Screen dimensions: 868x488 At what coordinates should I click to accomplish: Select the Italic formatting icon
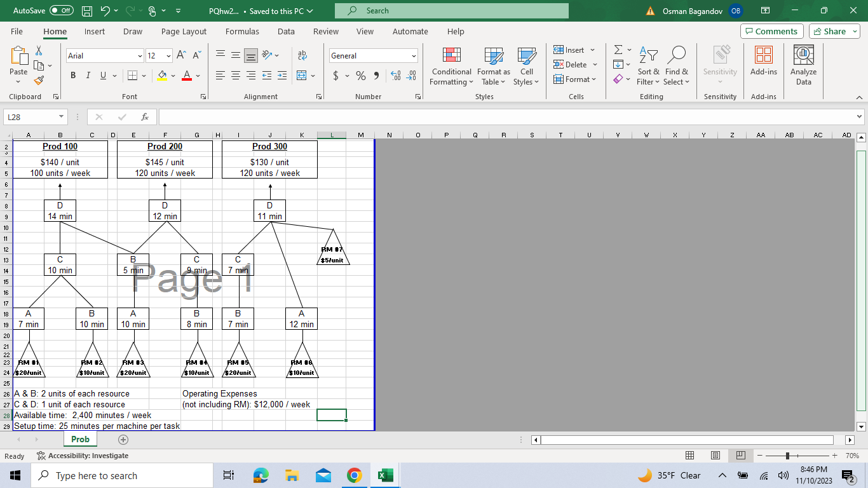point(88,75)
